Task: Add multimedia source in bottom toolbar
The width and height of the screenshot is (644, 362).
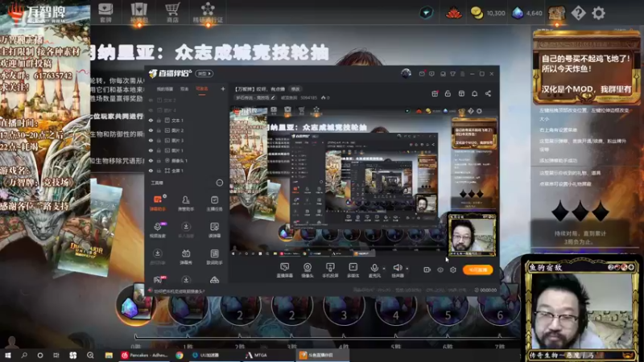Action: [353, 270]
